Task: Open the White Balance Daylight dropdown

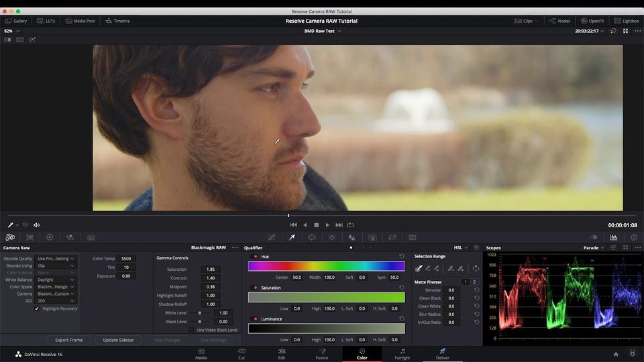Action: 56,280
